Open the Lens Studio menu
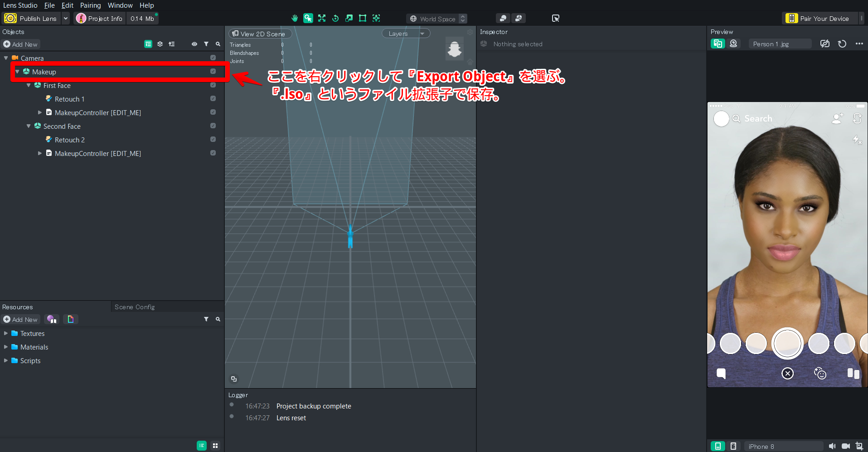Image resolution: width=868 pixels, height=452 pixels. (20, 5)
